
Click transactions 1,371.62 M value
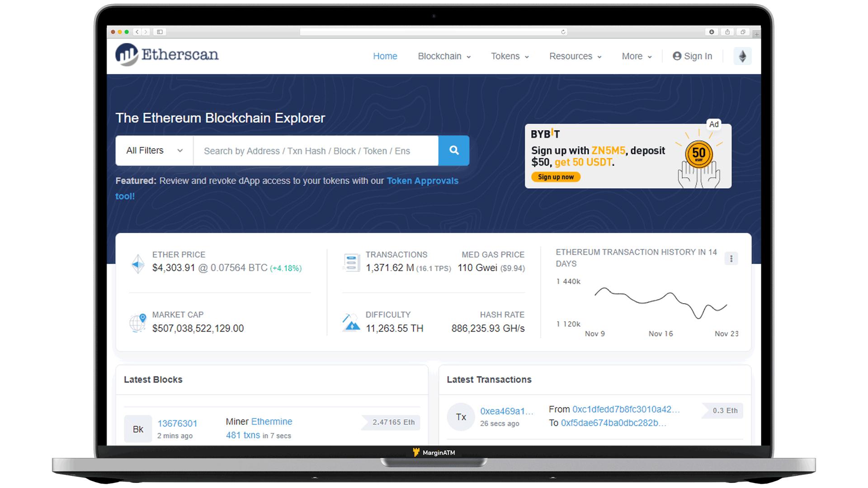[x=390, y=267]
